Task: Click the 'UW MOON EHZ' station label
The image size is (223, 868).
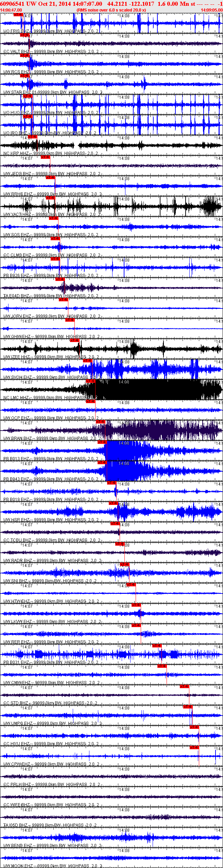Action: [x=18, y=866]
